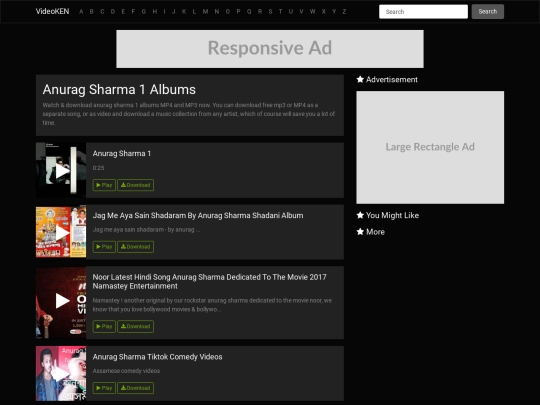Screen dimensions: 540x405
Task: Browse albums under letter X
Action: 323,11
